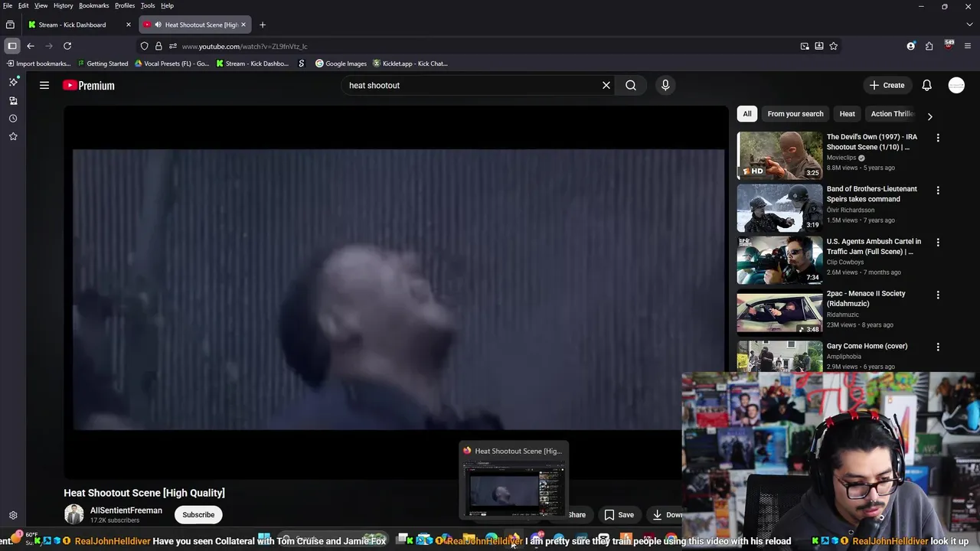Select the From your search chip
Image resolution: width=980 pixels, height=551 pixels.
[795, 114]
